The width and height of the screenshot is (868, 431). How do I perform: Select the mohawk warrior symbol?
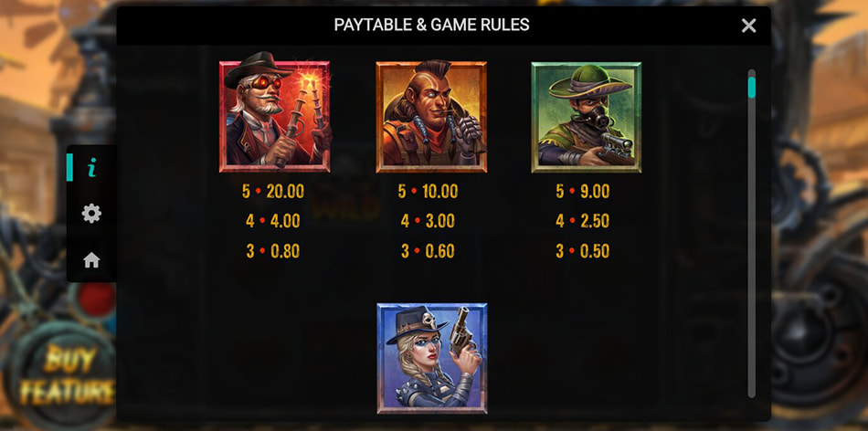pyautogui.click(x=431, y=117)
